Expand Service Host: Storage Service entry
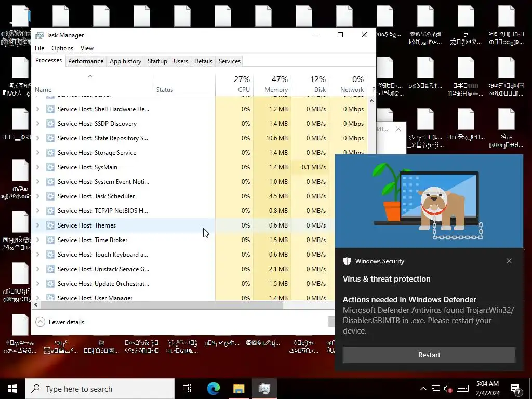 (37, 153)
